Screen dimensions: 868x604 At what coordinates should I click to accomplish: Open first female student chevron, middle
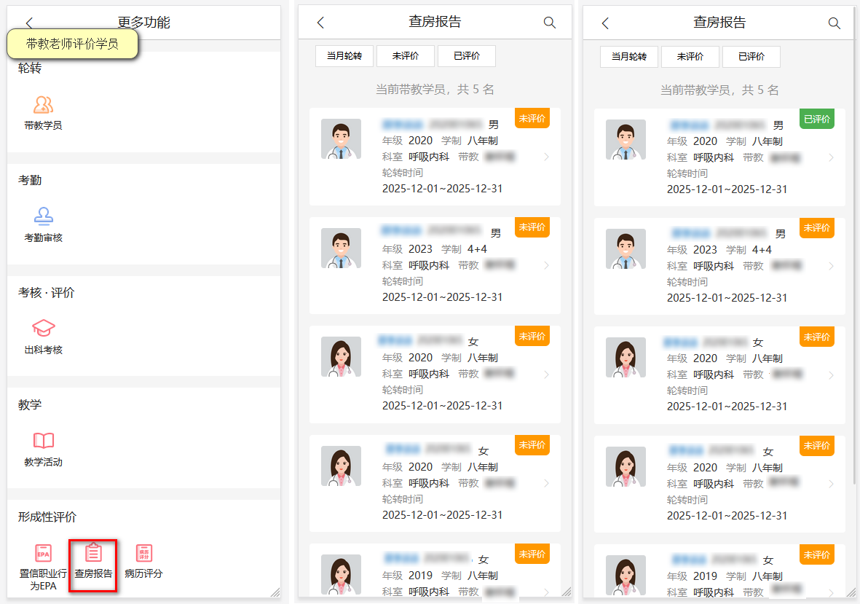tap(546, 374)
